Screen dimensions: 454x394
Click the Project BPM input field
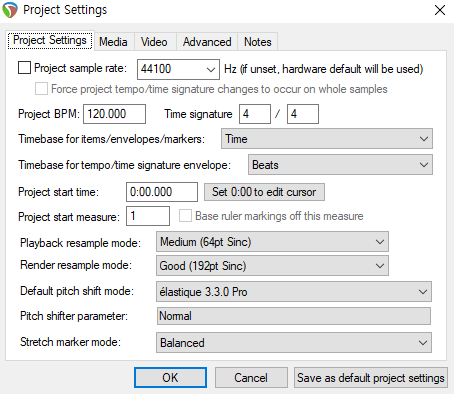click(114, 114)
